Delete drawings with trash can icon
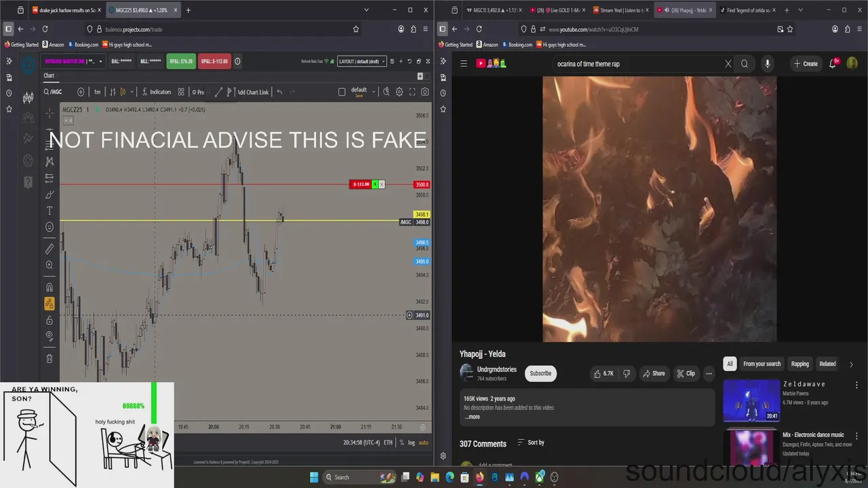Viewport: 868px width, 488px height. pyautogui.click(x=50, y=359)
